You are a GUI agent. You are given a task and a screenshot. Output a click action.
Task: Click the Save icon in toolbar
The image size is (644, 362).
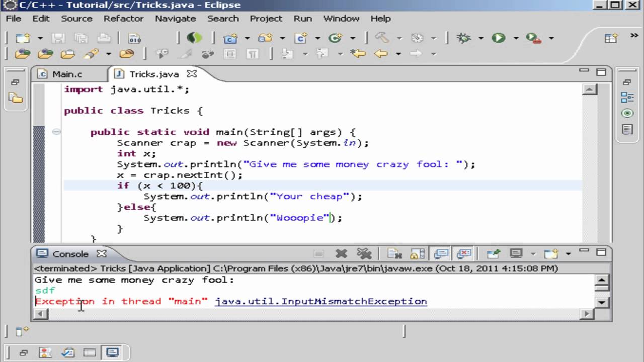(58, 38)
